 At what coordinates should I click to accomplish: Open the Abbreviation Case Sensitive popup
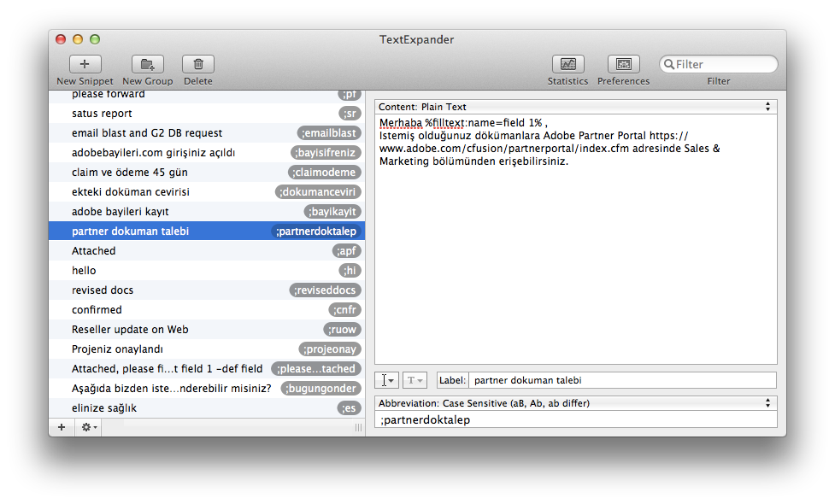[576, 403]
